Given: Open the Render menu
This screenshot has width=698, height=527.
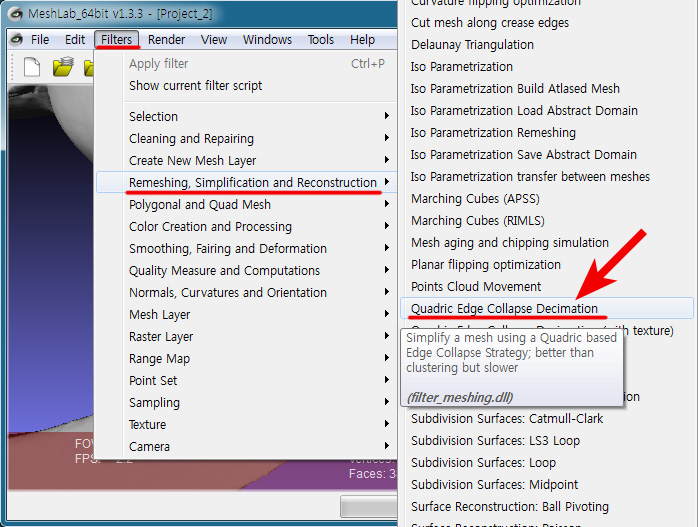Looking at the screenshot, I should (166, 40).
